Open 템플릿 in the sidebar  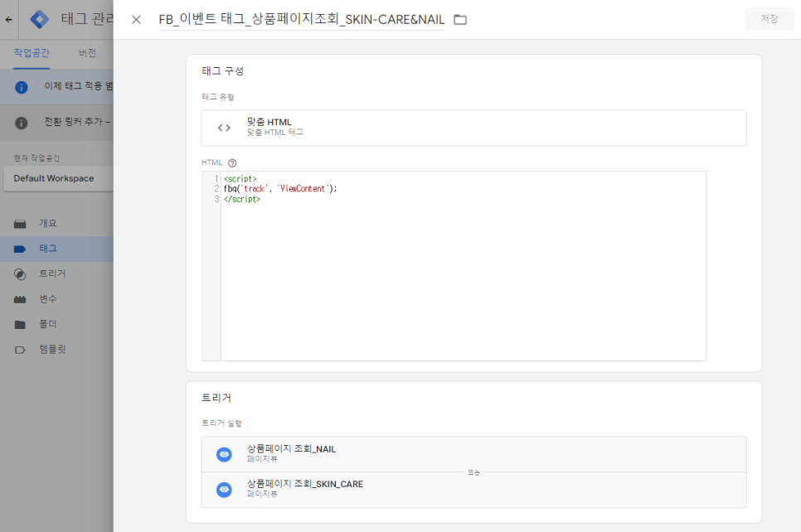pyautogui.click(x=52, y=350)
